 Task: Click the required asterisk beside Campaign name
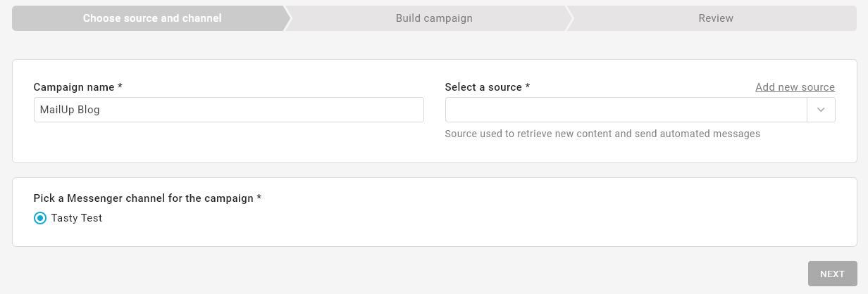coord(120,87)
